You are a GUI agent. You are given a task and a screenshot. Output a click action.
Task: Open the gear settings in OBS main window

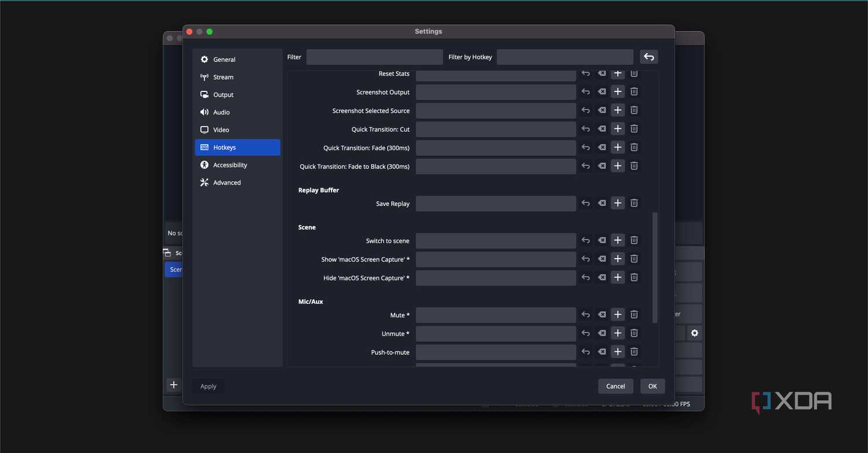[694, 333]
